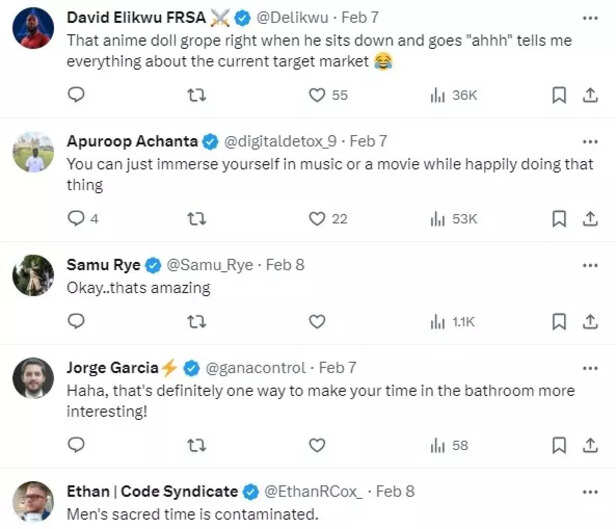This screenshot has width=616, height=529.
Task: Open more options on David Elikwu's tweet
Action: (x=589, y=16)
